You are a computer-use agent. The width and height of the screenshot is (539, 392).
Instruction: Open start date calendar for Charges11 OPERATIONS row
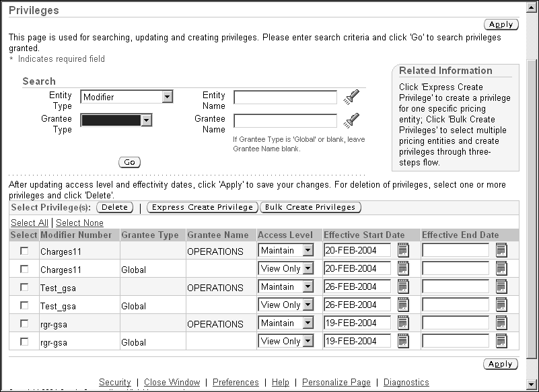click(x=403, y=250)
